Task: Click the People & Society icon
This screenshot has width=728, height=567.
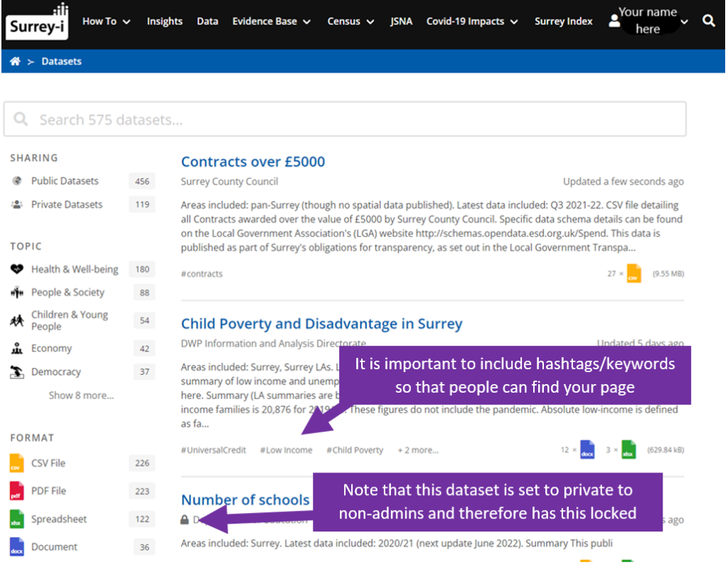Action: [x=17, y=292]
